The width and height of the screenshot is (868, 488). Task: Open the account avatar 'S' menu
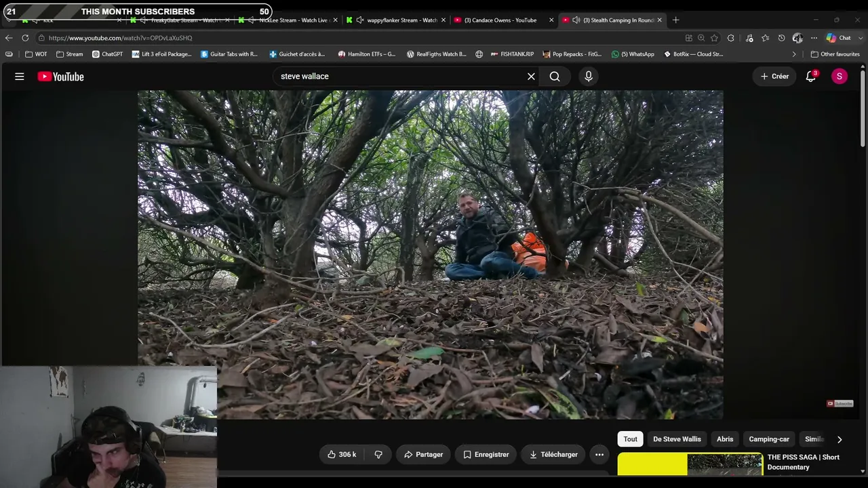tap(840, 77)
